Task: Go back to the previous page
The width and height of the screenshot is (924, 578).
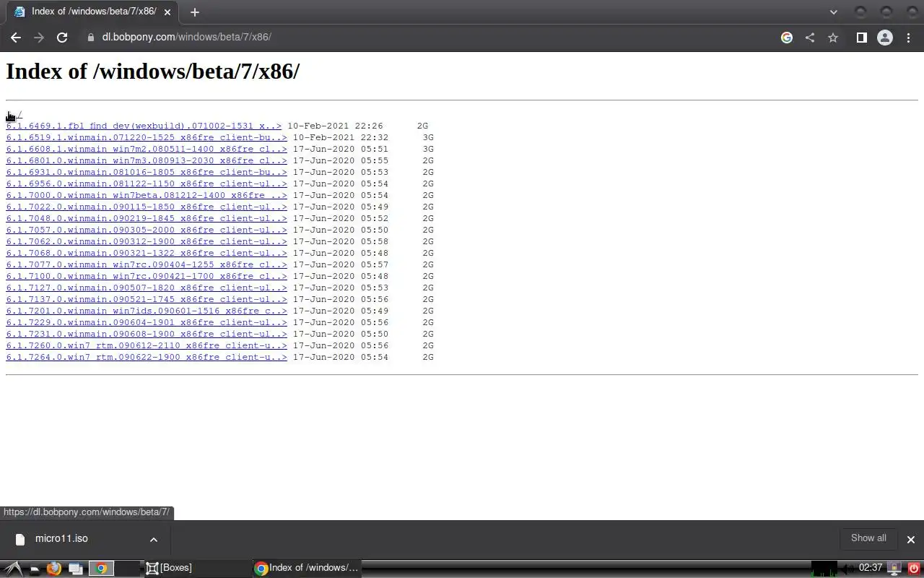Action: (x=16, y=38)
